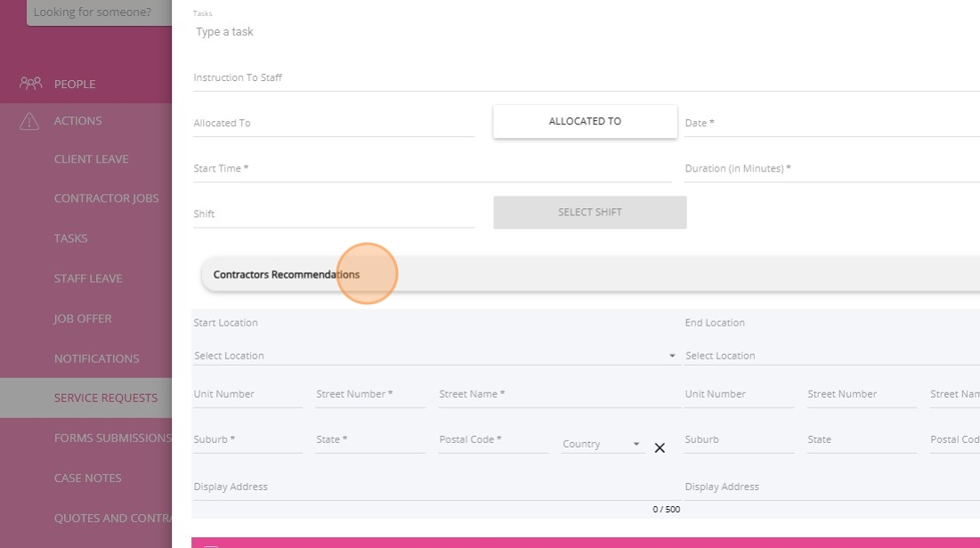Viewport: 980px width, 548px height.
Task: Click the Actions warning triangle icon
Action: tap(30, 121)
